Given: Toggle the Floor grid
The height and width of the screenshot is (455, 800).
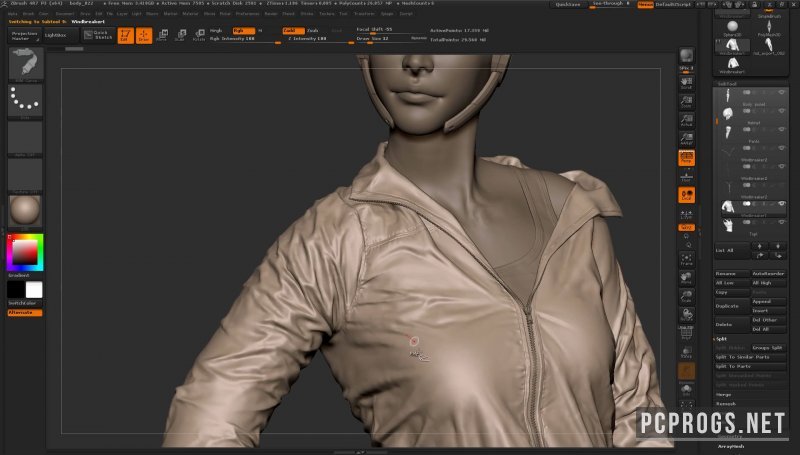Looking at the screenshot, I should click(x=686, y=176).
